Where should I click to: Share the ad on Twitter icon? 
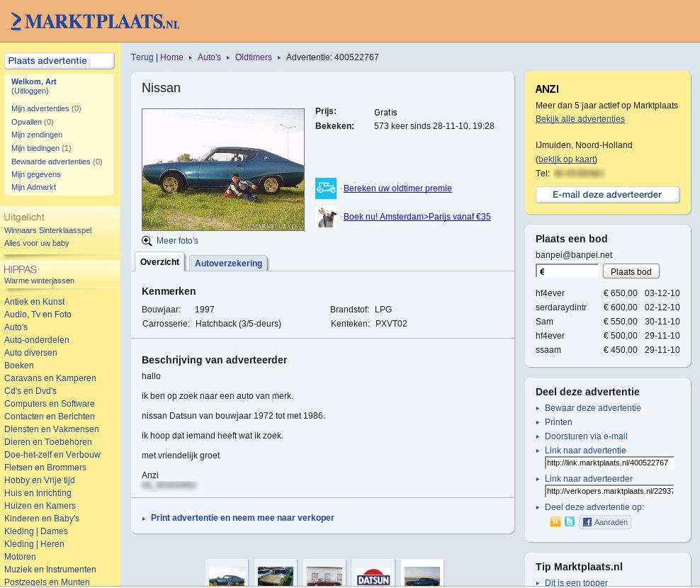[x=569, y=521]
